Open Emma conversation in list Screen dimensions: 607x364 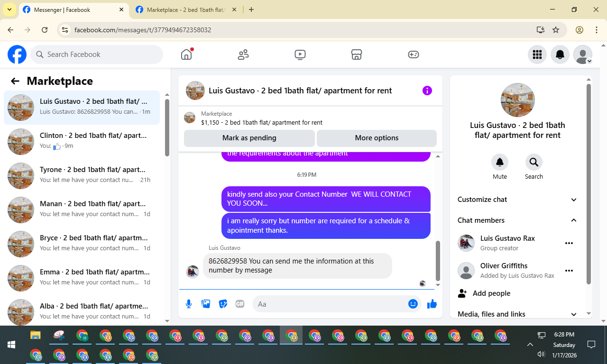pos(82,278)
